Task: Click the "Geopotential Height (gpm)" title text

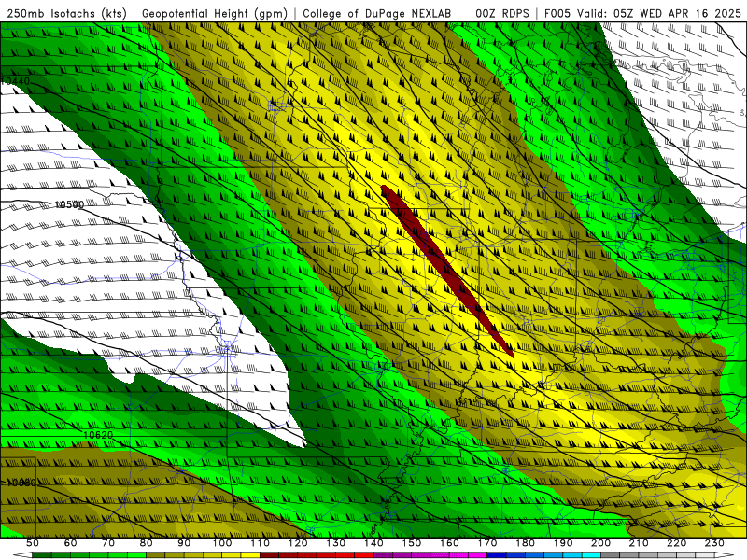Action: tap(215, 13)
